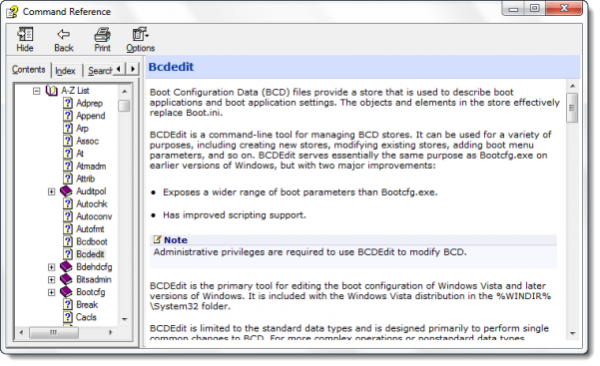Switch to the Search tab
Image resolution: width=600 pixels, height=366 pixels.
(x=99, y=71)
